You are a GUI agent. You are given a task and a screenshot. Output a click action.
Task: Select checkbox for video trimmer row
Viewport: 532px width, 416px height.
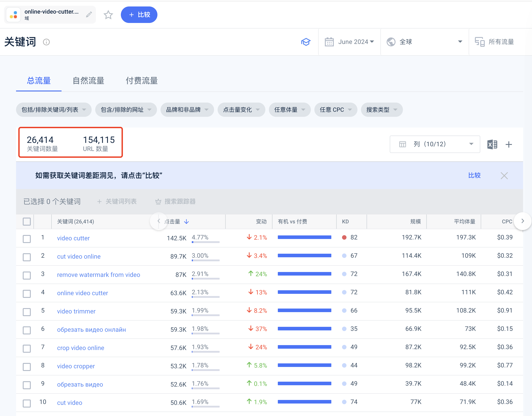[x=27, y=312]
